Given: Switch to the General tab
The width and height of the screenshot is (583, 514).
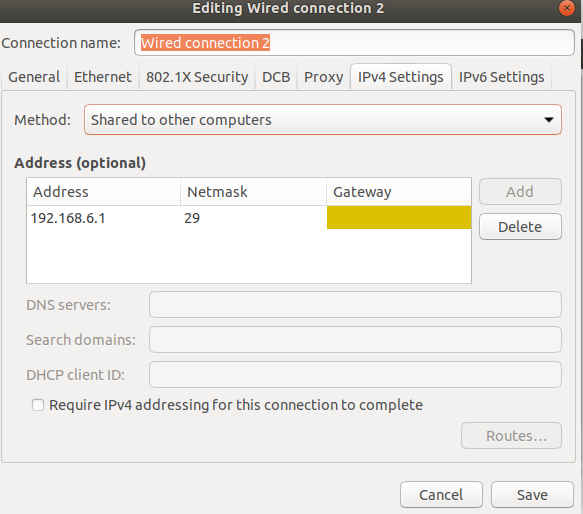Looking at the screenshot, I should (34, 77).
